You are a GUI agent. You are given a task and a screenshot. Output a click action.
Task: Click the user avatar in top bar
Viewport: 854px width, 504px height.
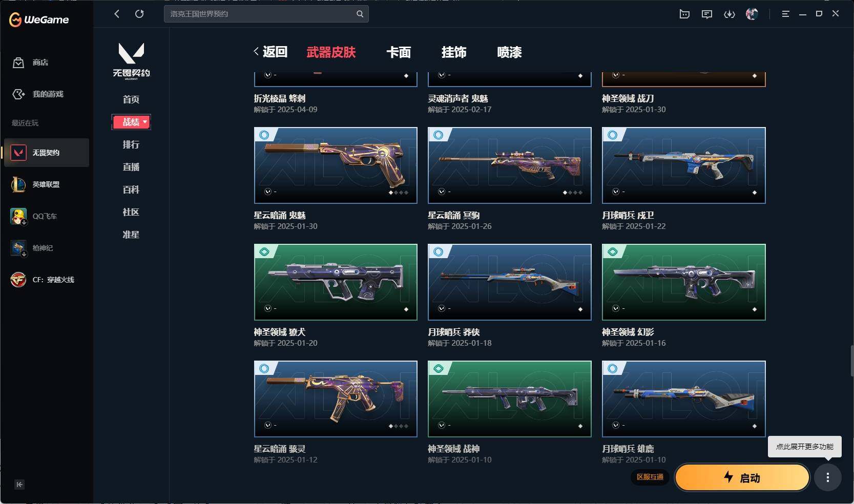[x=752, y=14]
